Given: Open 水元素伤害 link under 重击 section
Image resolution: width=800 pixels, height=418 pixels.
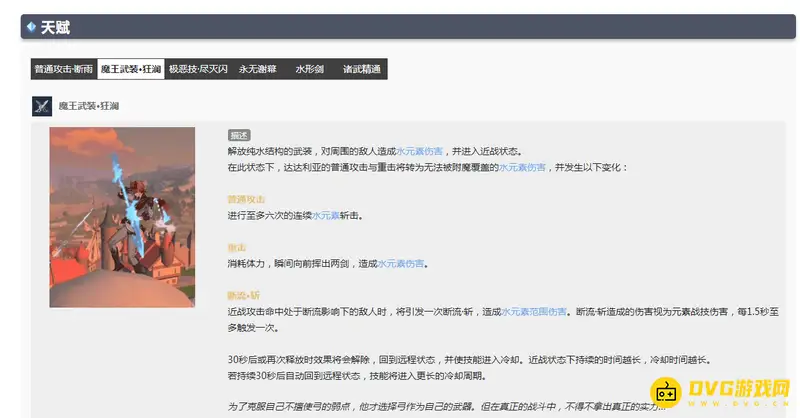Looking at the screenshot, I should pos(401,263).
